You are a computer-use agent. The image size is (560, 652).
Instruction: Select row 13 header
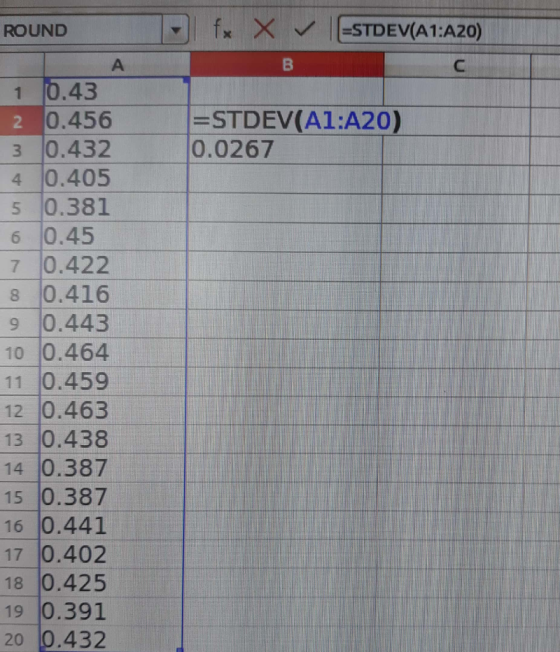(19, 440)
